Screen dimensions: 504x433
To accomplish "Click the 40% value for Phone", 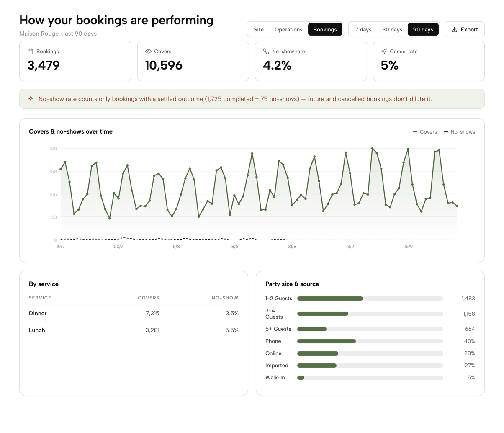I will [469, 341].
